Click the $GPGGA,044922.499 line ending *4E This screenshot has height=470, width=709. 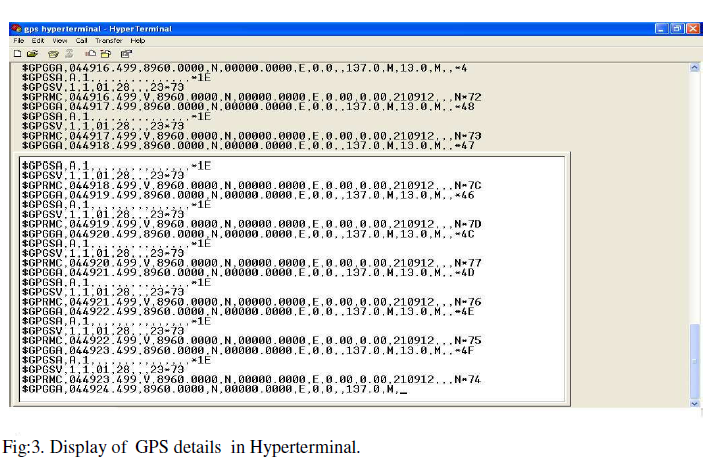[x=248, y=312]
